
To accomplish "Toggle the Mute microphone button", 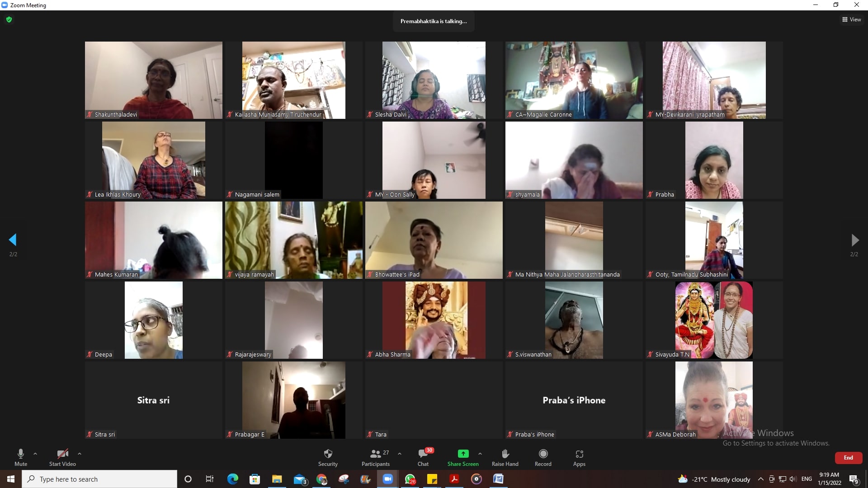I will [21, 454].
